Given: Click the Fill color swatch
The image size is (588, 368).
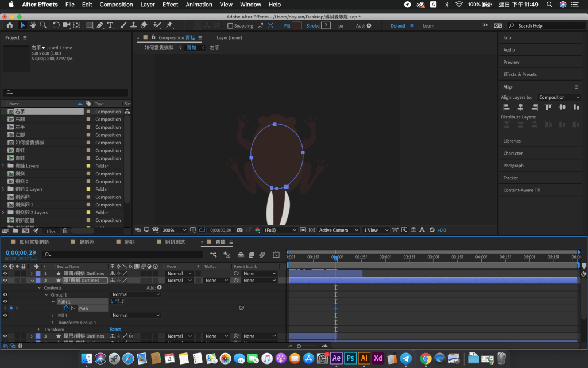Looking at the screenshot, I should 297,26.
